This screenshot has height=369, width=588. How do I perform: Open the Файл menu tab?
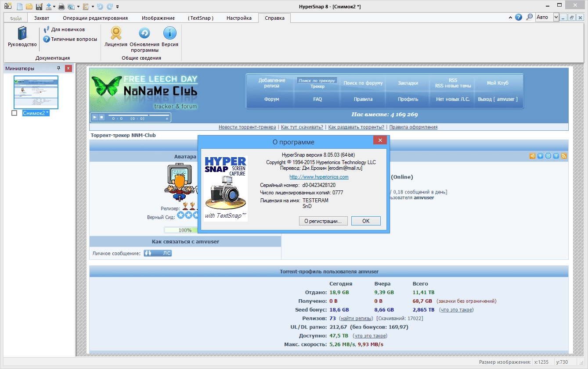(x=16, y=18)
